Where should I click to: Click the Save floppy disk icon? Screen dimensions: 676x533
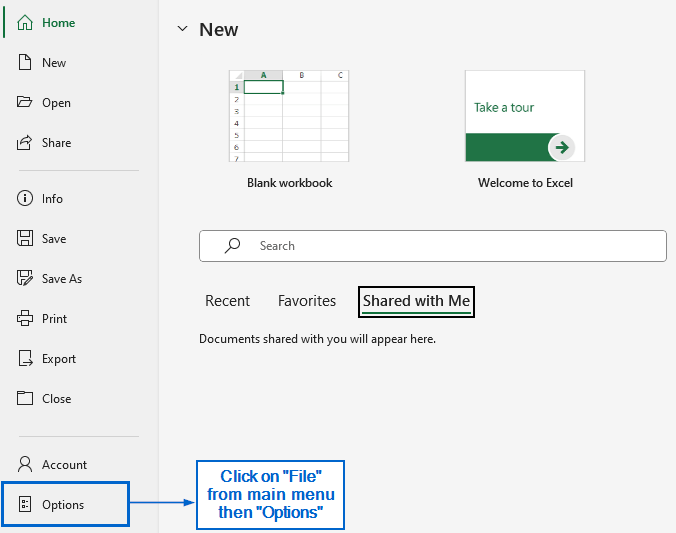tap(25, 239)
